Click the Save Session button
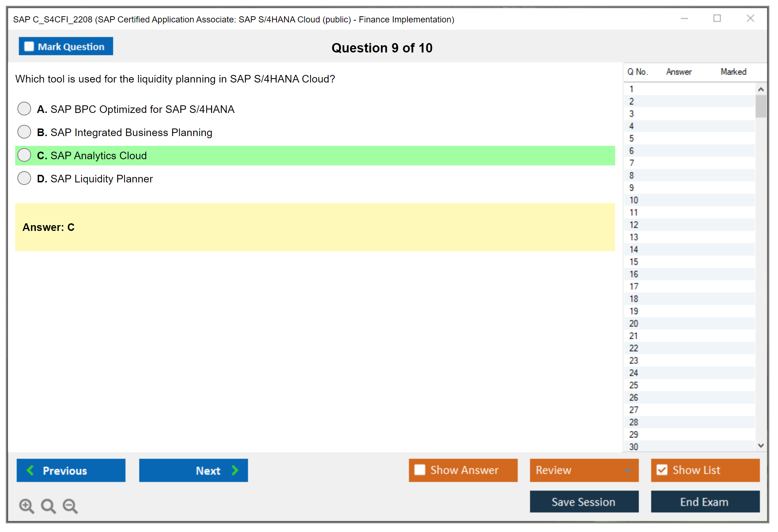 tap(584, 502)
